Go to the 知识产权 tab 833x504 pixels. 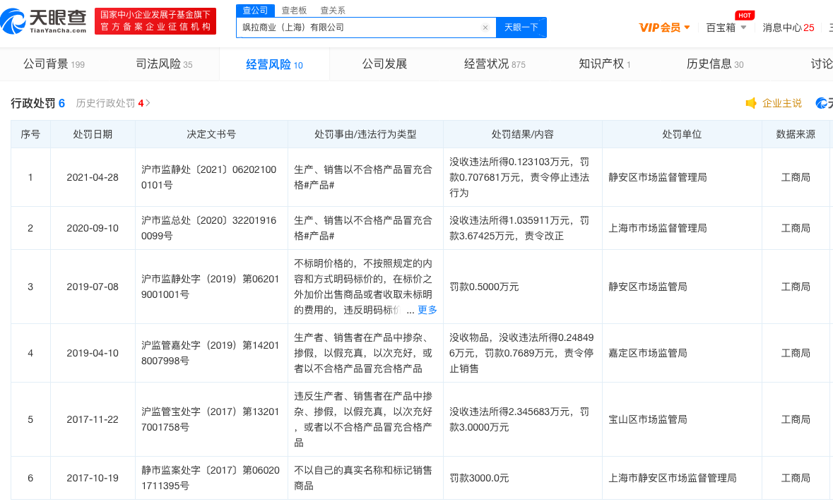[x=604, y=64]
